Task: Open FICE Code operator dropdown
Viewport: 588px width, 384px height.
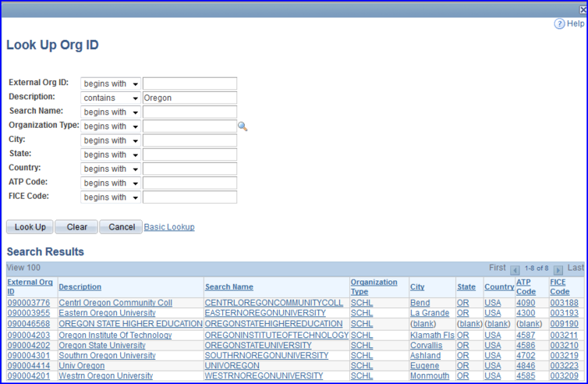Action: [x=111, y=197]
